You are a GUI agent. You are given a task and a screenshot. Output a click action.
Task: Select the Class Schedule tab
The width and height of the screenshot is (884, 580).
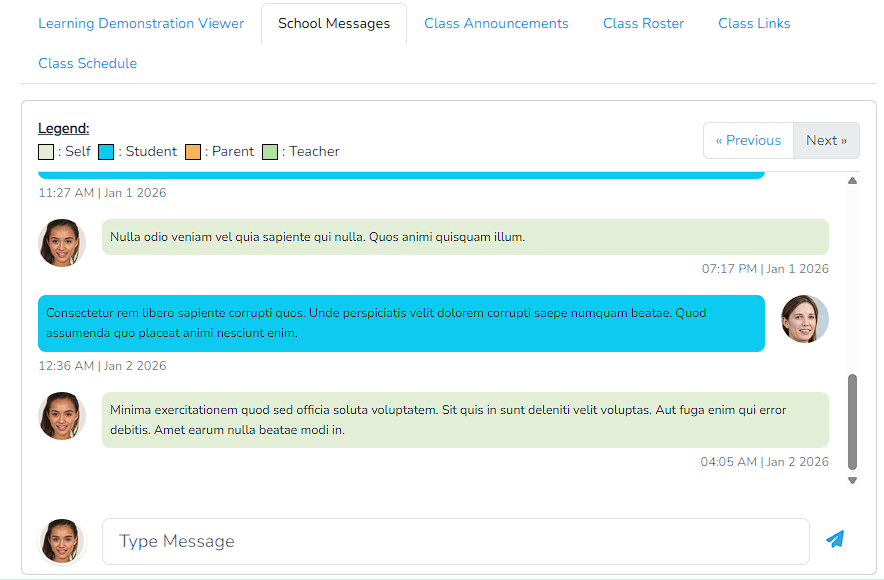click(88, 63)
